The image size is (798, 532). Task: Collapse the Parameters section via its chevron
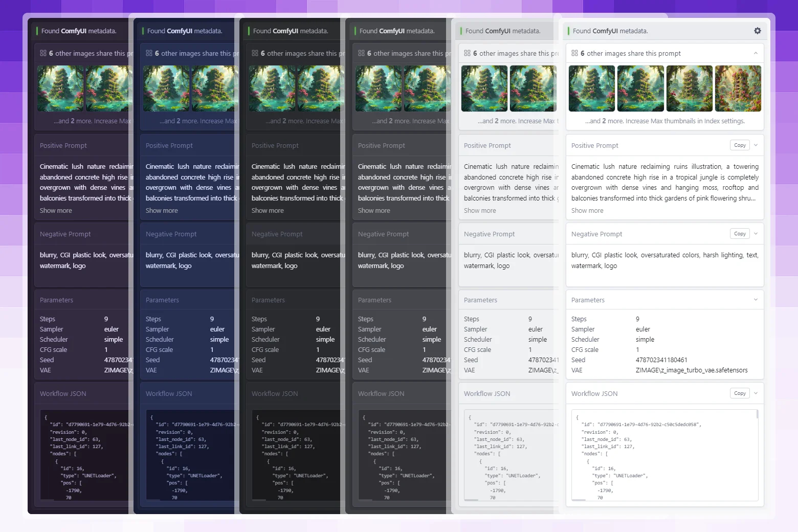pyautogui.click(x=756, y=300)
